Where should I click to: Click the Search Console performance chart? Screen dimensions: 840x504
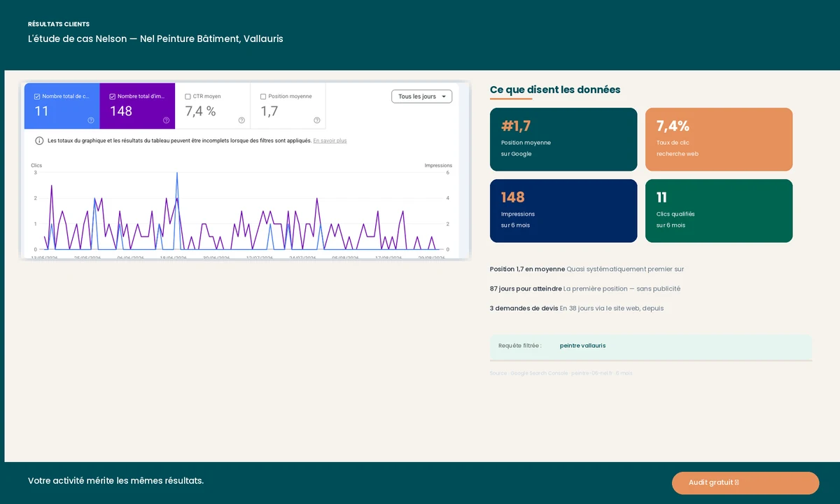pyautogui.click(x=241, y=210)
